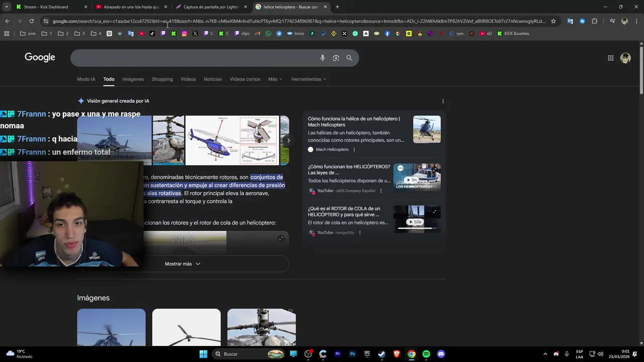Switch to the Atrapado en una Isla YouTube tab
The height and width of the screenshot is (362, 644).
pyautogui.click(x=132, y=7)
